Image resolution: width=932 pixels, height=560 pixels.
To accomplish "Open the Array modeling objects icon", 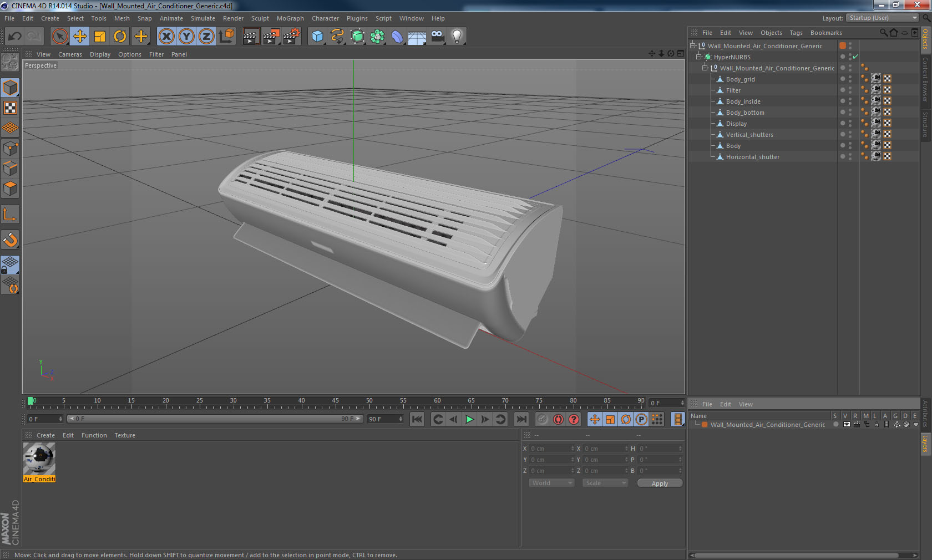I will (x=377, y=37).
